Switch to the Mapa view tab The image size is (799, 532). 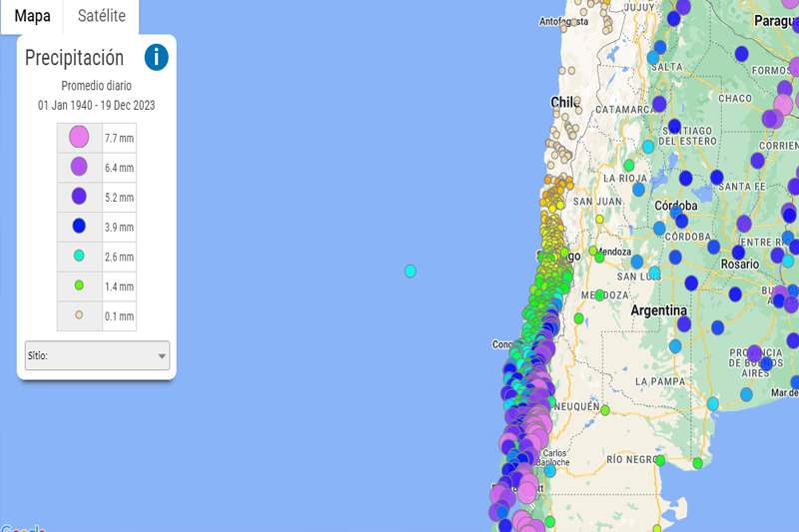(32, 16)
